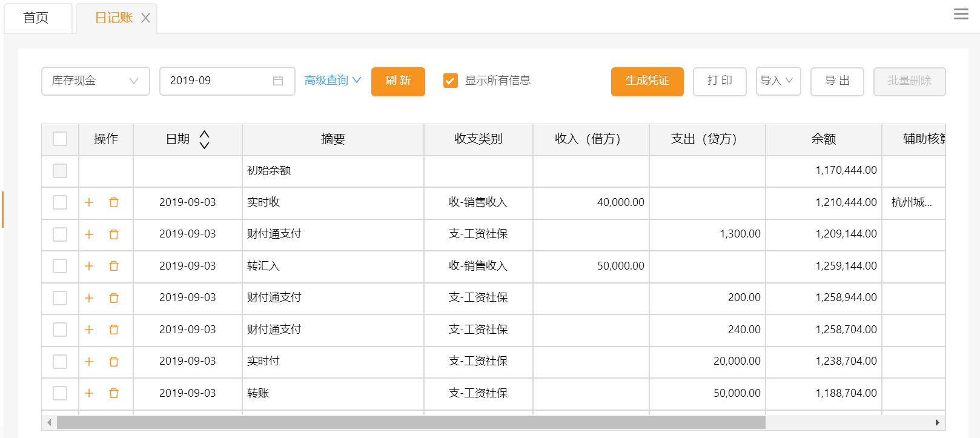Screen dimensions: 980x438
Task: Open the hamburger menu icon
Action: coord(961,14)
